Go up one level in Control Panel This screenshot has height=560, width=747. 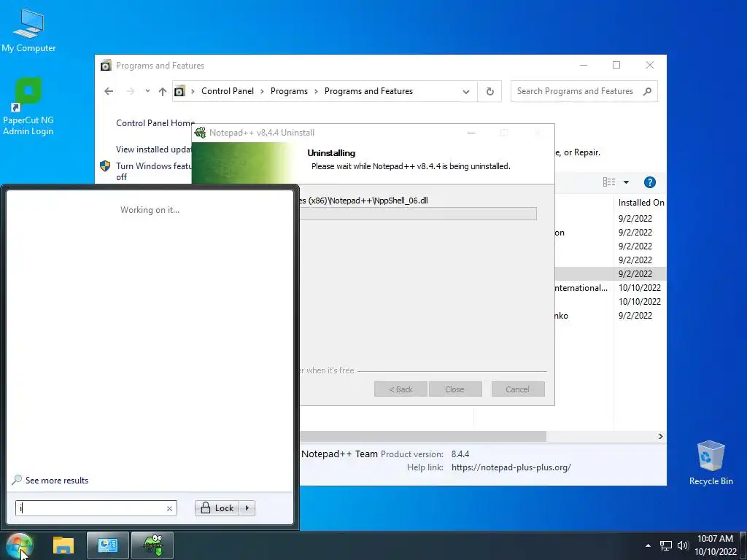point(163,91)
